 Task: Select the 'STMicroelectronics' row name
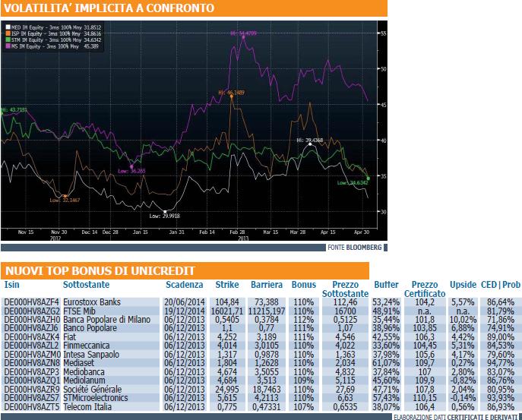coord(96,398)
